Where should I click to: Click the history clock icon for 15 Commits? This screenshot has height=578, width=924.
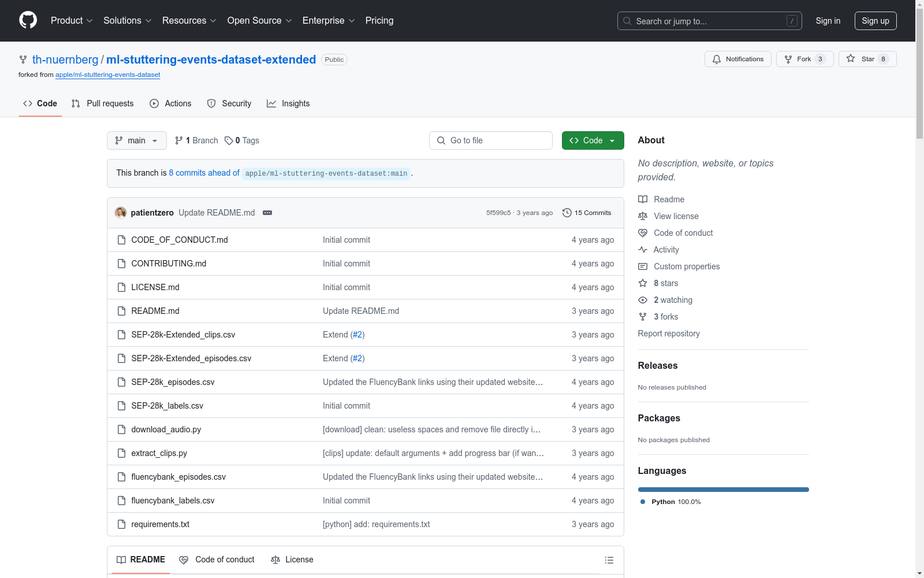[567, 213]
